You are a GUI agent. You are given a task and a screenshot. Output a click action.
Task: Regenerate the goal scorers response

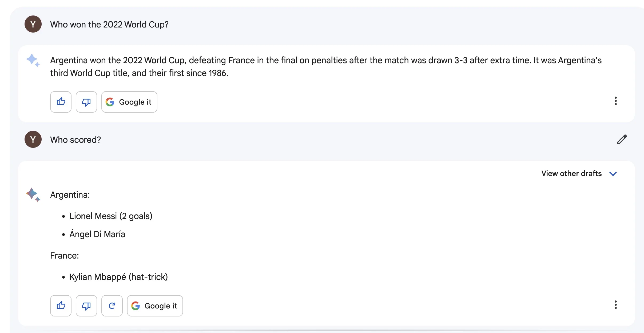tap(112, 306)
